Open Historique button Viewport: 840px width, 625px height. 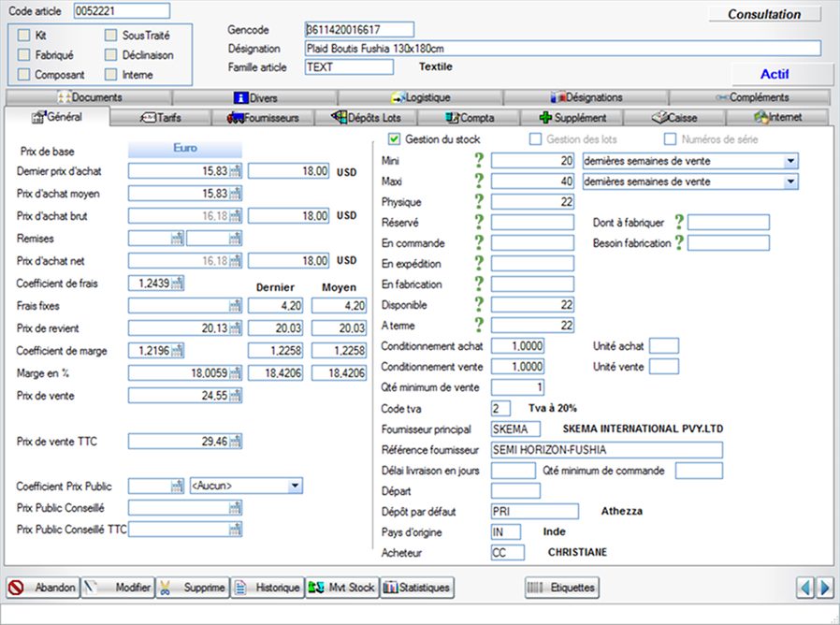pyautogui.click(x=268, y=588)
